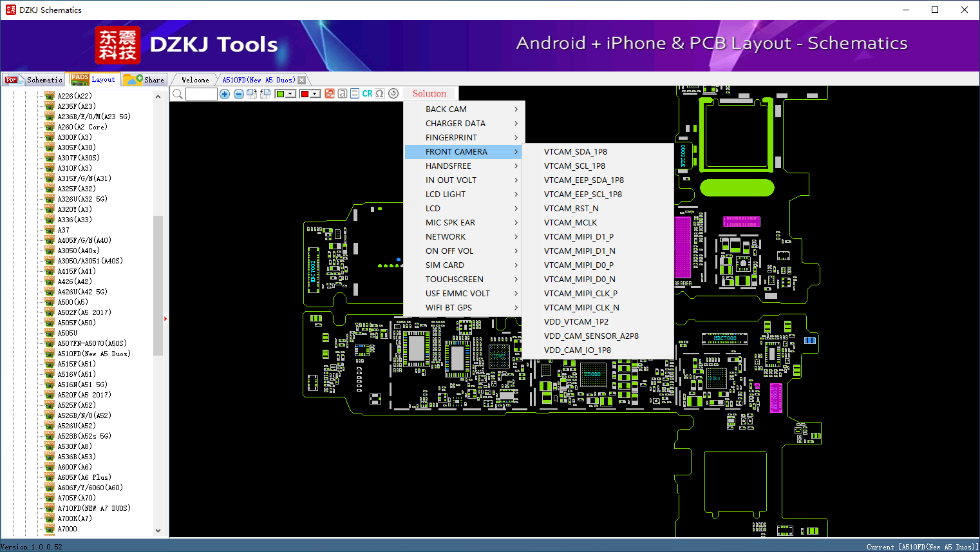Select VTCAM_MCLK signal
The width and height of the screenshot is (980, 552).
click(x=598, y=223)
